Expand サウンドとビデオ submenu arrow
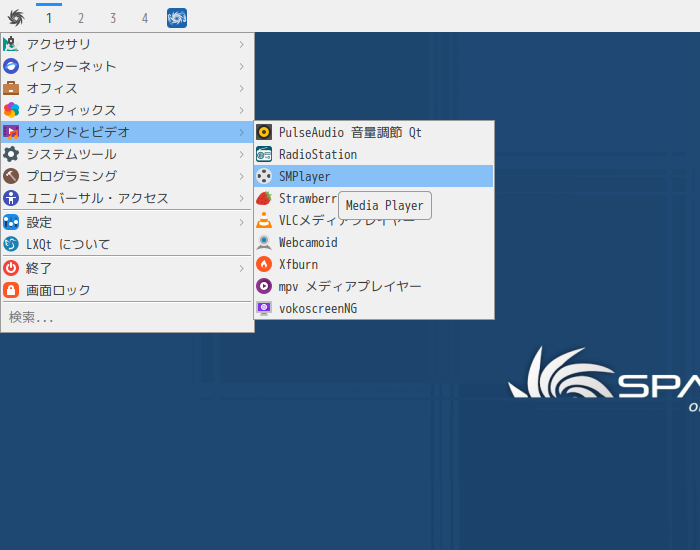700x550 pixels. (x=242, y=132)
